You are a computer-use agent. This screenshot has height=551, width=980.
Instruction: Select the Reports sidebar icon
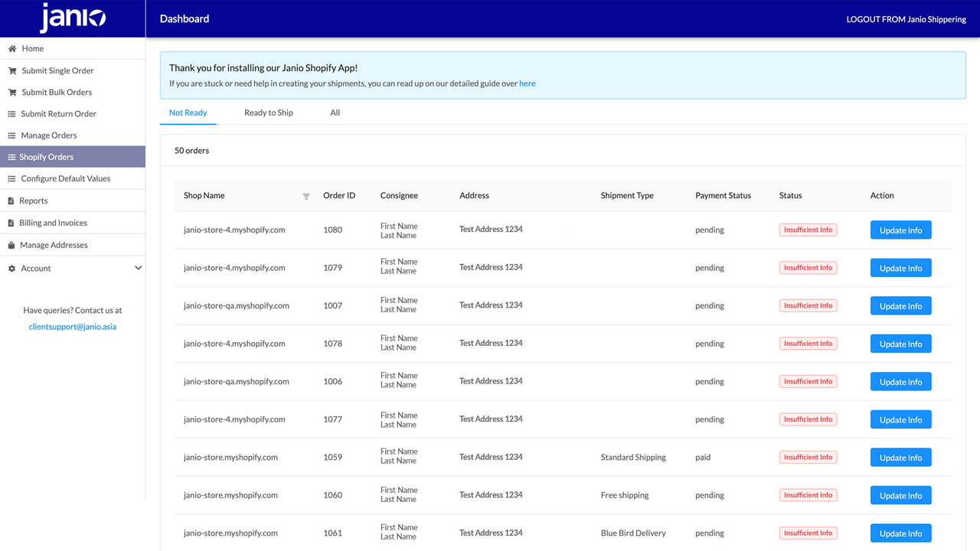point(12,200)
